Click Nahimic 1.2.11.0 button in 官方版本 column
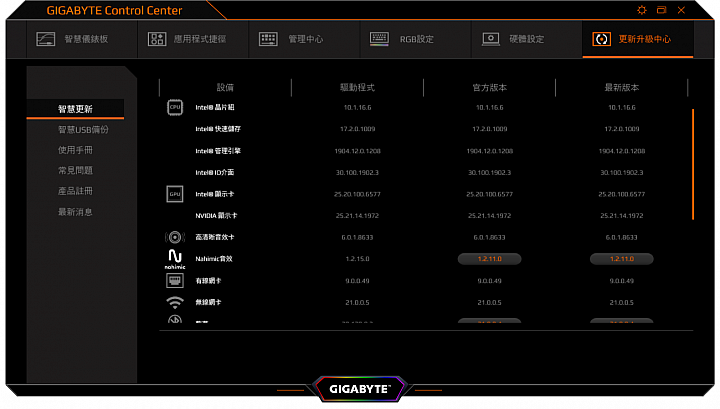The width and height of the screenshot is (720, 409). [x=489, y=259]
